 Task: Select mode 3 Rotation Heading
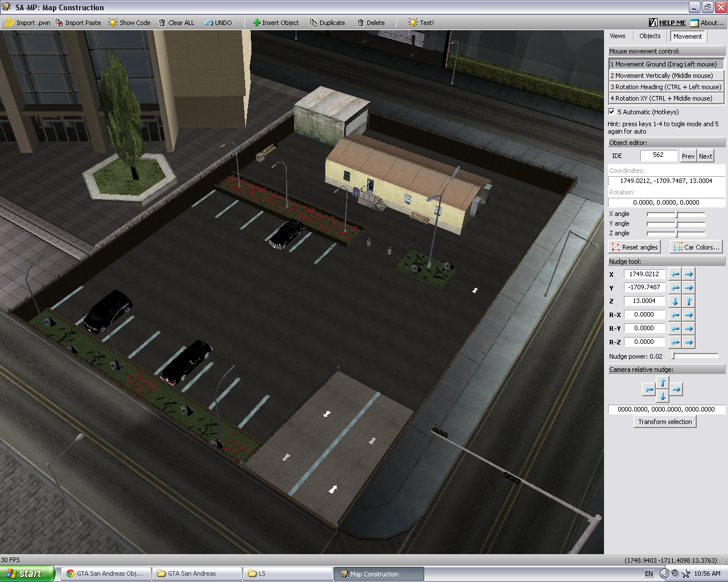[x=666, y=87]
